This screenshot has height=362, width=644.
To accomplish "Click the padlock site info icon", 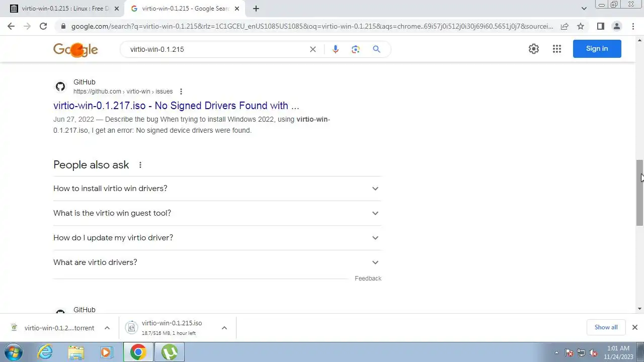I will coord(63,26).
